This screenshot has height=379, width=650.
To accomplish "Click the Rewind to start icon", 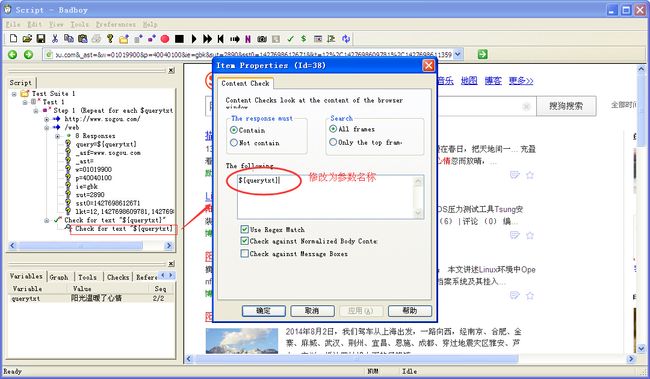I will (221, 39).
